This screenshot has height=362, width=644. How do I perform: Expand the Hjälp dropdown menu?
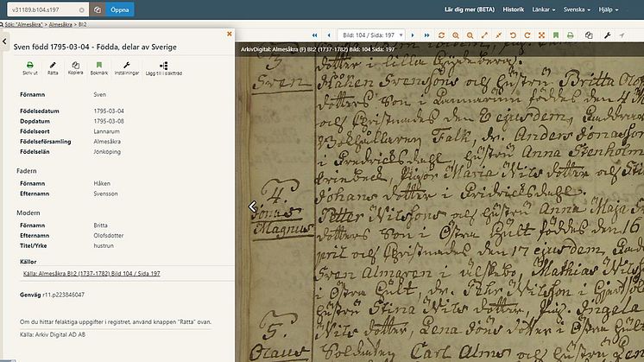coord(609,10)
